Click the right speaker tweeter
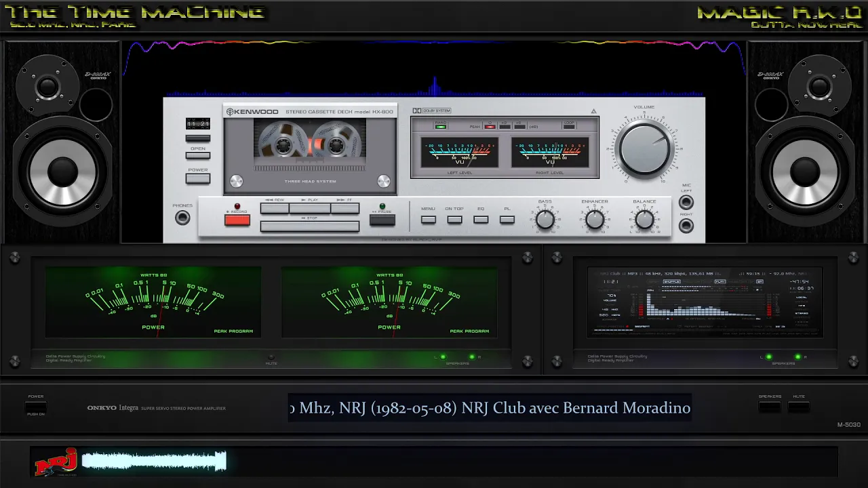This screenshot has height=488, width=868. pos(819,87)
